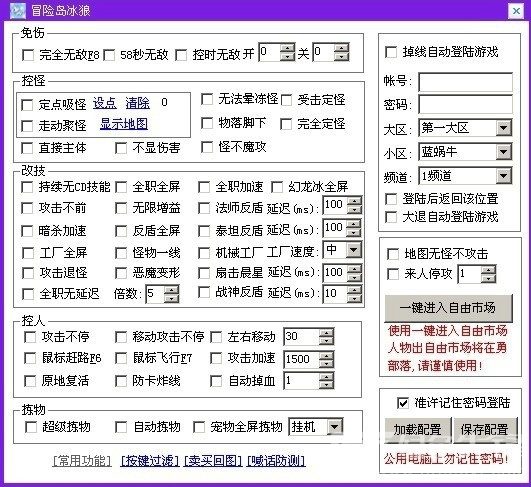
Task: Tick the 超级拣物 checkbox
Action: pos(31,427)
